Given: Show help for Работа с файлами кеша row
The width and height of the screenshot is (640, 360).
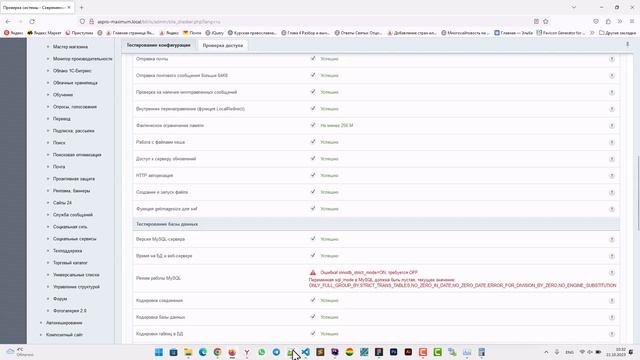Looking at the screenshot, I should (611, 142).
